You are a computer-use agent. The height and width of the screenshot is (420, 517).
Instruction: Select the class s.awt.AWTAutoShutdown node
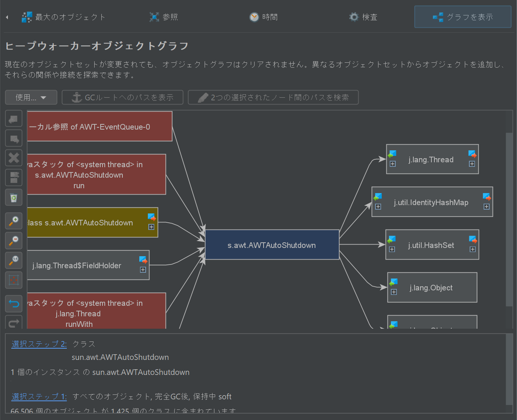click(x=92, y=222)
